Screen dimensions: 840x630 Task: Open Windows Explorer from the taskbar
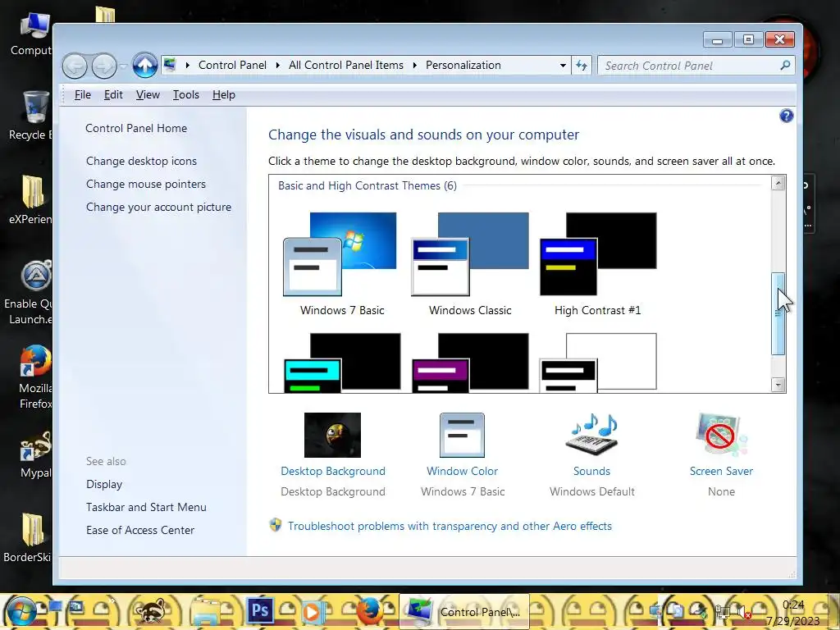coord(206,611)
